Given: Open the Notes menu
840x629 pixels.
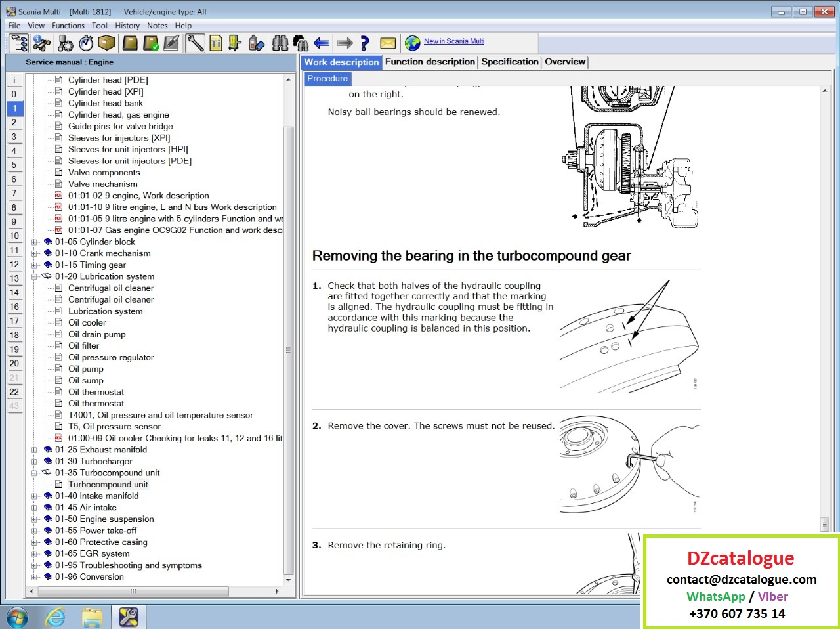Looking at the screenshot, I should (x=157, y=26).
